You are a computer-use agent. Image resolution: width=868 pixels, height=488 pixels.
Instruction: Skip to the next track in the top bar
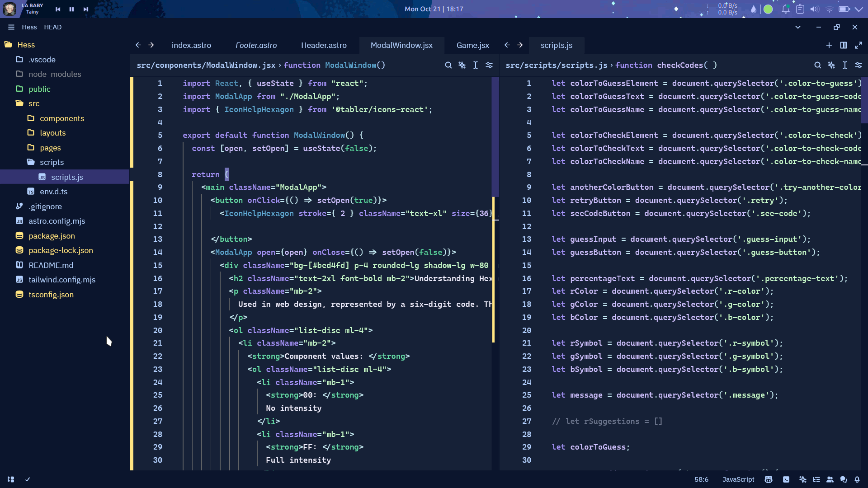(85, 9)
